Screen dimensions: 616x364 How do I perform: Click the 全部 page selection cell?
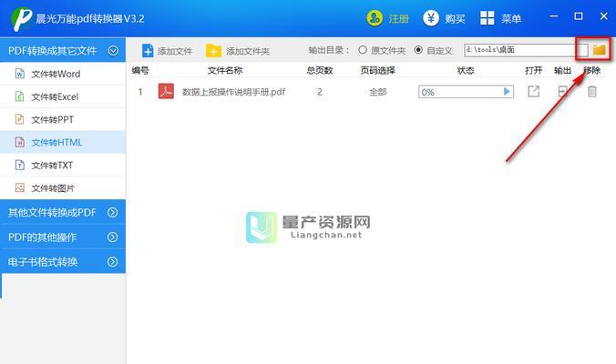click(378, 92)
